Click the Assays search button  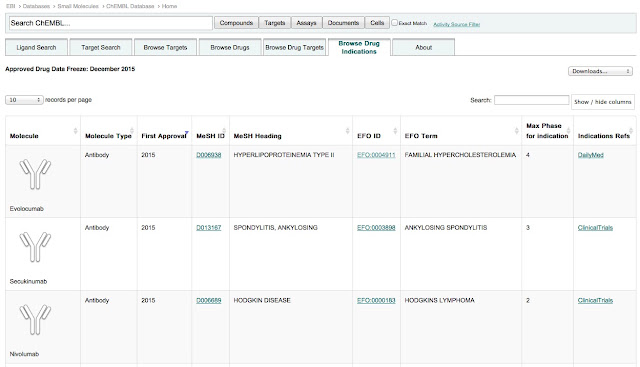point(306,23)
